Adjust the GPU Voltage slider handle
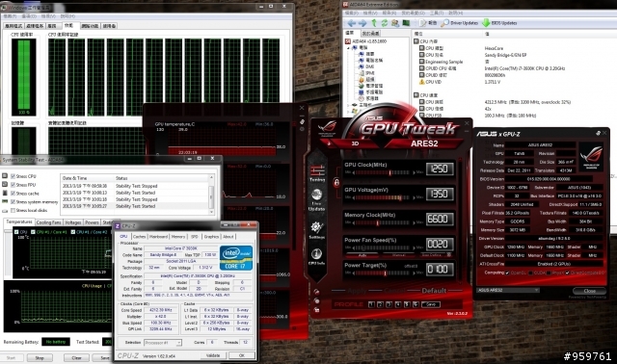This screenshot has width=617, height=364. click(400, 197)
